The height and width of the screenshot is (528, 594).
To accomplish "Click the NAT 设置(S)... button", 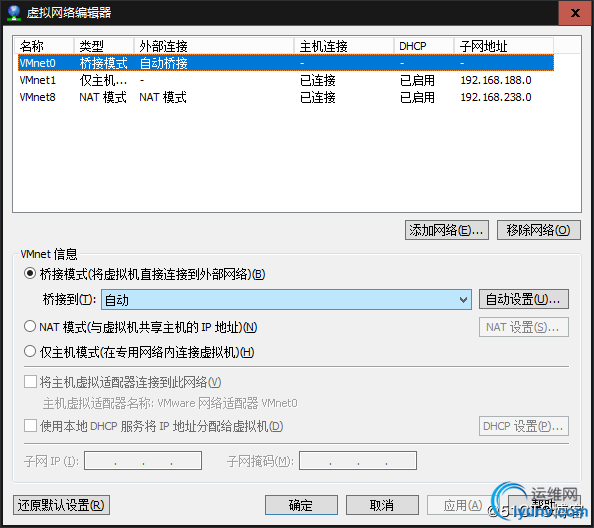I will coord(524,327).
